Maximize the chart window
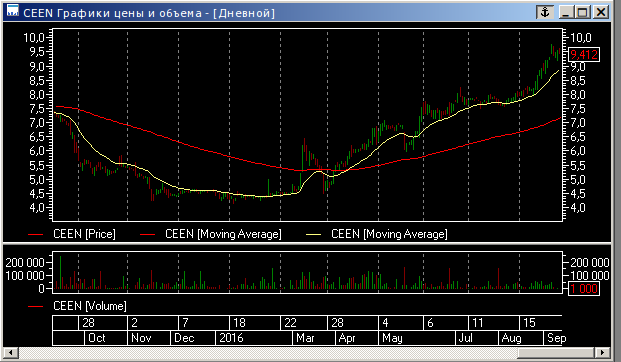621x362 pixels. [583, 12]
